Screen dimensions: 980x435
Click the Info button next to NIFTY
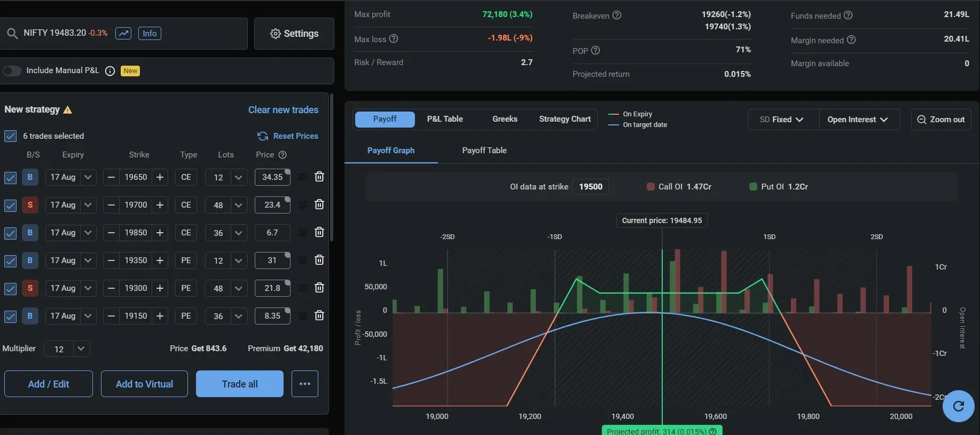pos(150,33)
